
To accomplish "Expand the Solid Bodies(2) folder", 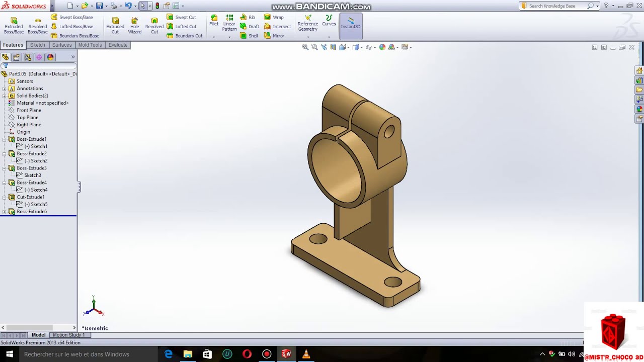I will pyautogui.click(x=5, y=96).
